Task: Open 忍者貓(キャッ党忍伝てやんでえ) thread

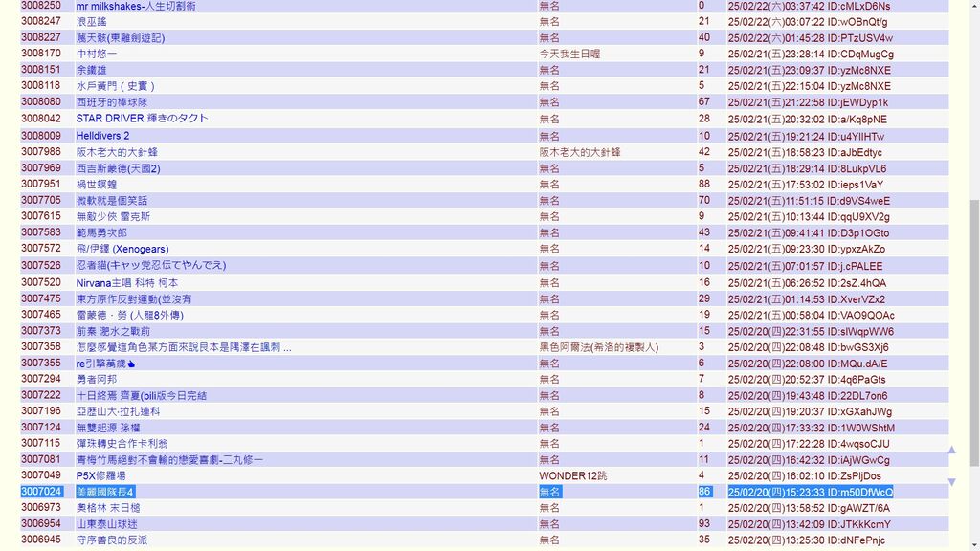Action: click(x=150, y=266)
